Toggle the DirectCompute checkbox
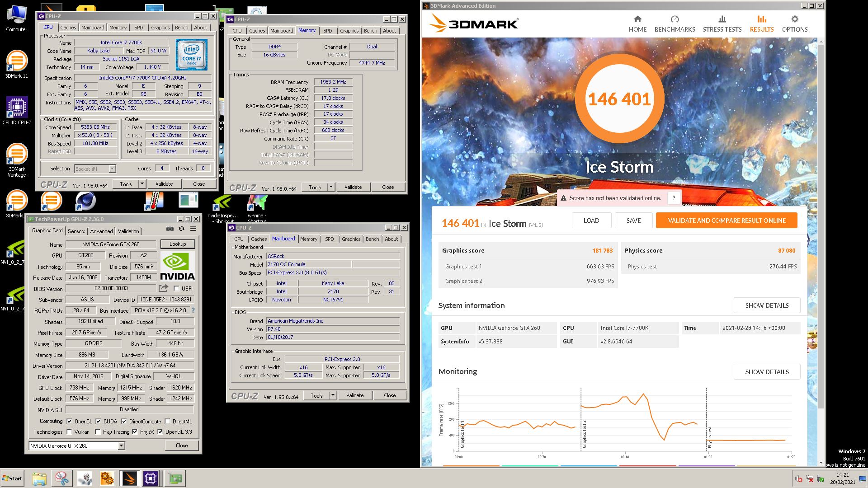This screenshot has width=868, height=488. point(124,421)
